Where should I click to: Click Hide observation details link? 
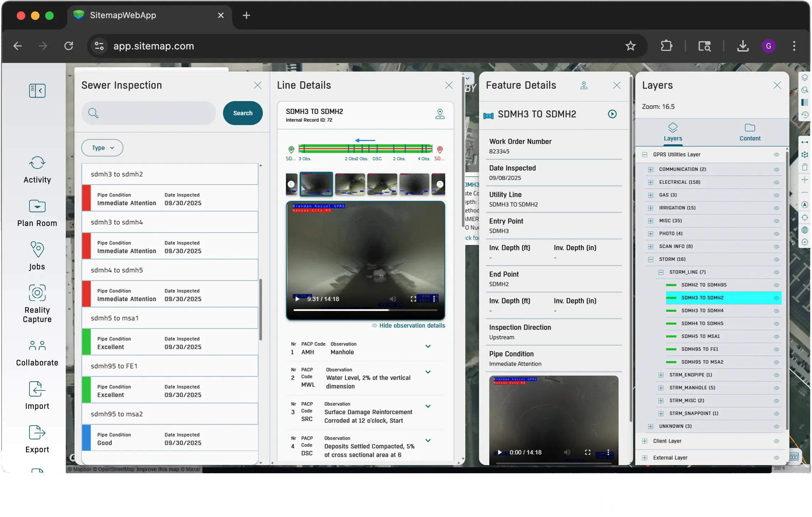click(x=412, y=326)
